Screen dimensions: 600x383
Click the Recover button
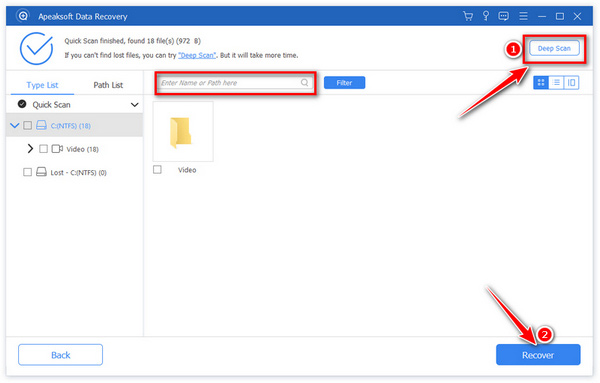pyautogui.click(x=538, y=355)
